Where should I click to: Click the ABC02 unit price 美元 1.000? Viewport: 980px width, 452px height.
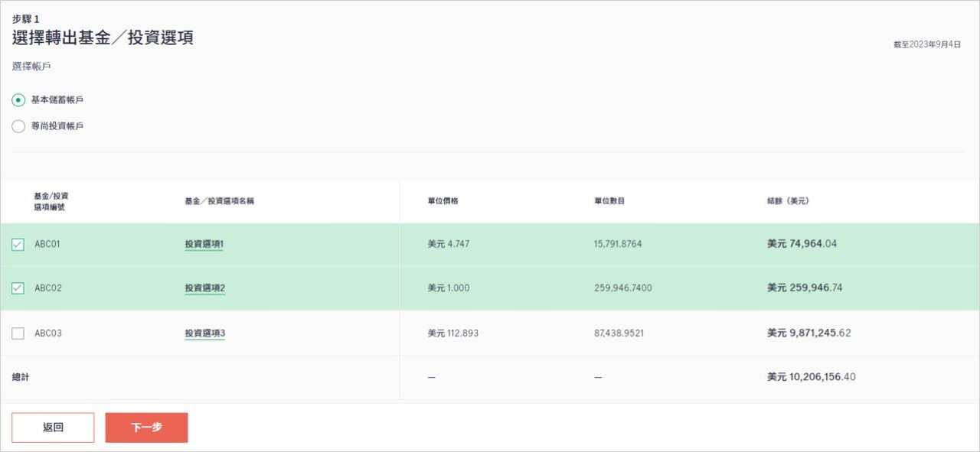[449, 288]
